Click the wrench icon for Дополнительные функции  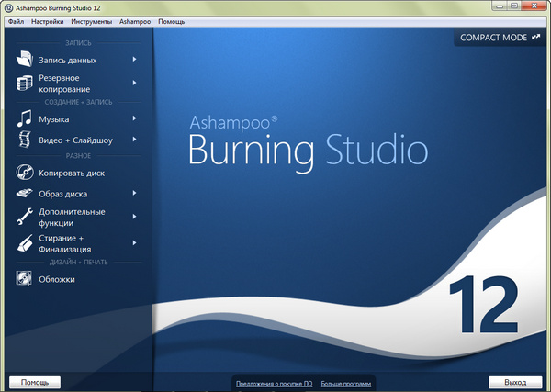[24, 217]
